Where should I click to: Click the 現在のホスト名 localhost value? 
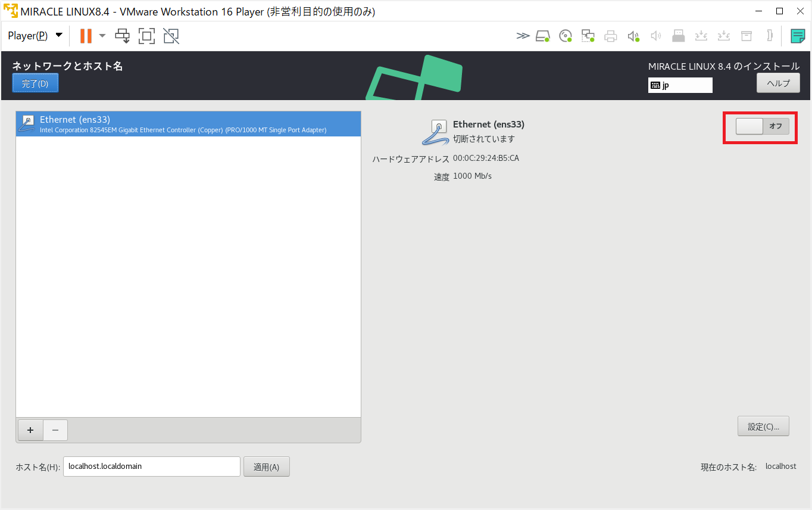pos(780,467)
